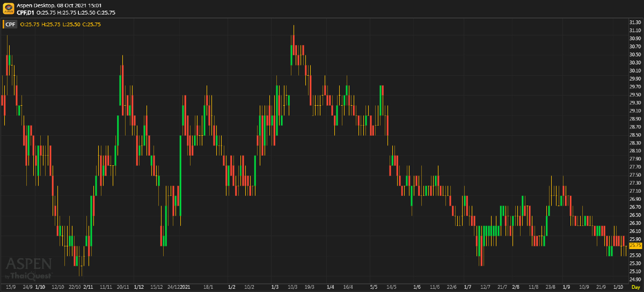Click the 28.10 price axis label
This screenshot has height=292, width=644.
click(x=634, y=151)
